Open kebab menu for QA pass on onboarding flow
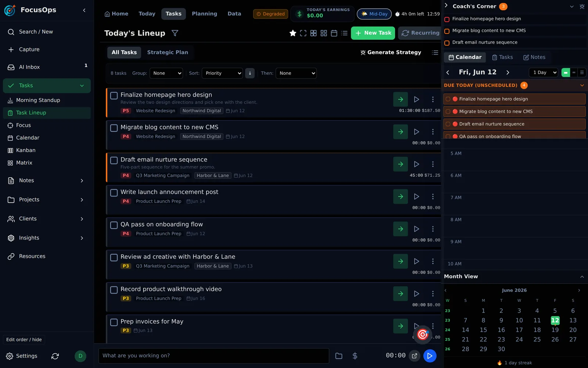588x368 pixels. click(x=433, y=229)
